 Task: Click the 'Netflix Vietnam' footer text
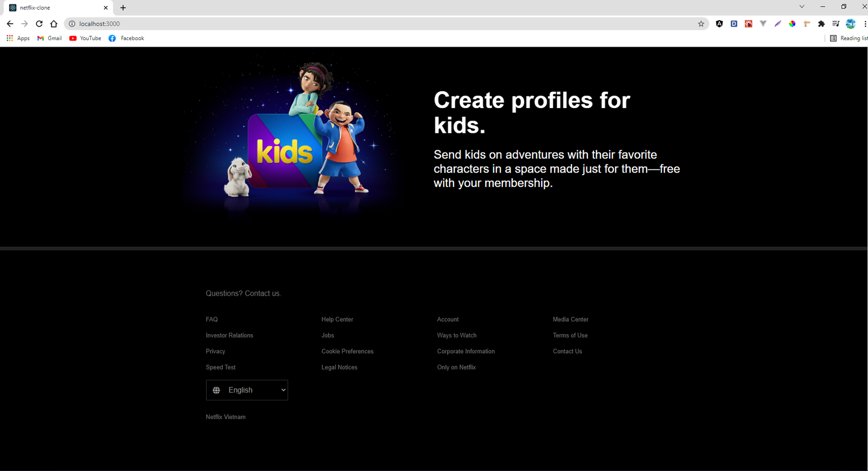coord(226,417)
